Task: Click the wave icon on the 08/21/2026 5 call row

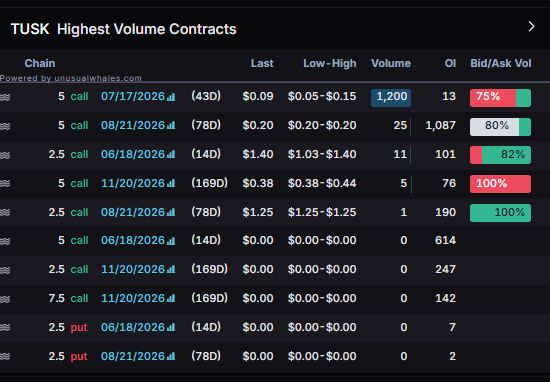Action: (5, 126)
